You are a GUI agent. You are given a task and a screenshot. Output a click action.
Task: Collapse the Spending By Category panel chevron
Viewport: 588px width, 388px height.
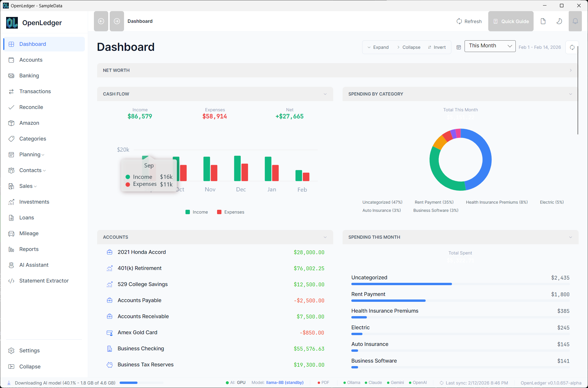coord(571,94)
